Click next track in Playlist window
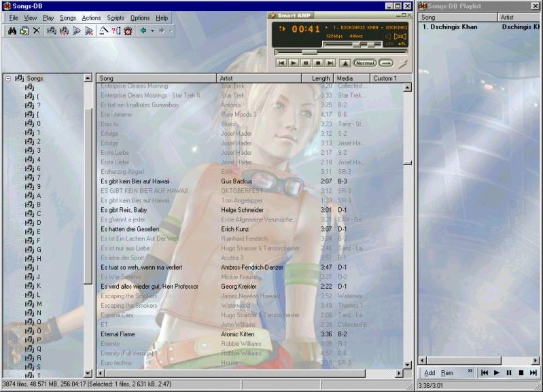This screenshot has width=543, height=392. tap(533, 372)
